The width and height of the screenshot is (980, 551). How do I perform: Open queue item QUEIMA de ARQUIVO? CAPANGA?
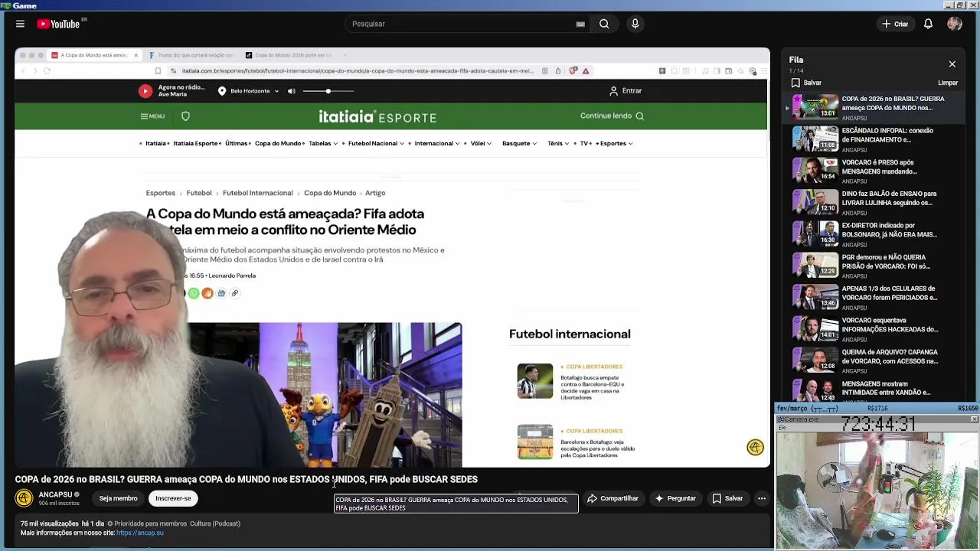pyautogui.click(x=873, y=360)
